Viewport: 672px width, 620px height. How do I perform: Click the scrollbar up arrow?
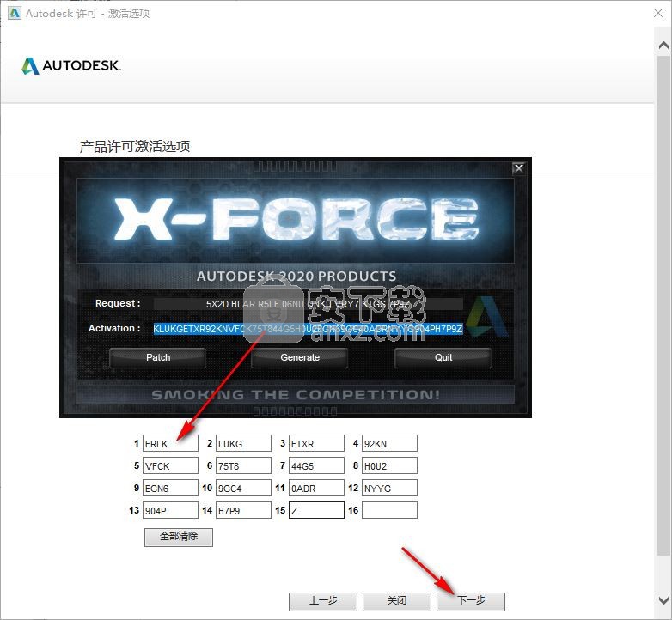coord(663,45)
